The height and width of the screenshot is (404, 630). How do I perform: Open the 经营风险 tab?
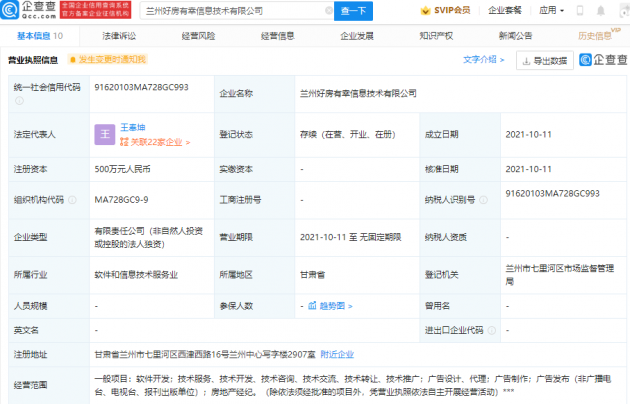click(197, 35)
